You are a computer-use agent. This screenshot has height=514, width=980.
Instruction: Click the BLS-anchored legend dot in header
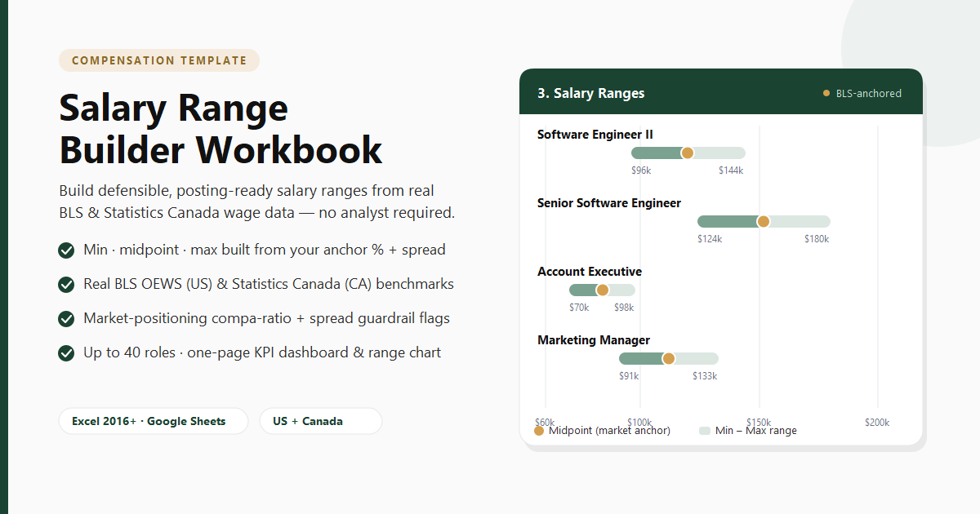[x=826, y=94]
